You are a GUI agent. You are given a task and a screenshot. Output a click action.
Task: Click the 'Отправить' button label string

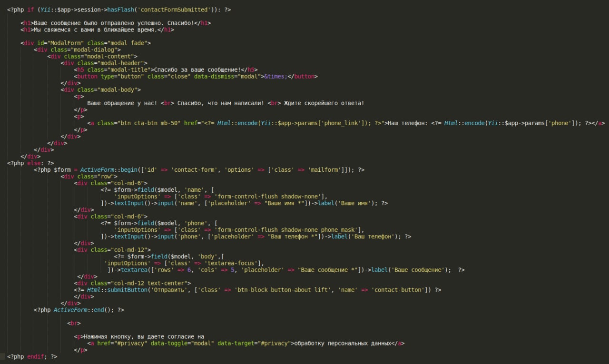pyautogui.click(x=169, y=290)
